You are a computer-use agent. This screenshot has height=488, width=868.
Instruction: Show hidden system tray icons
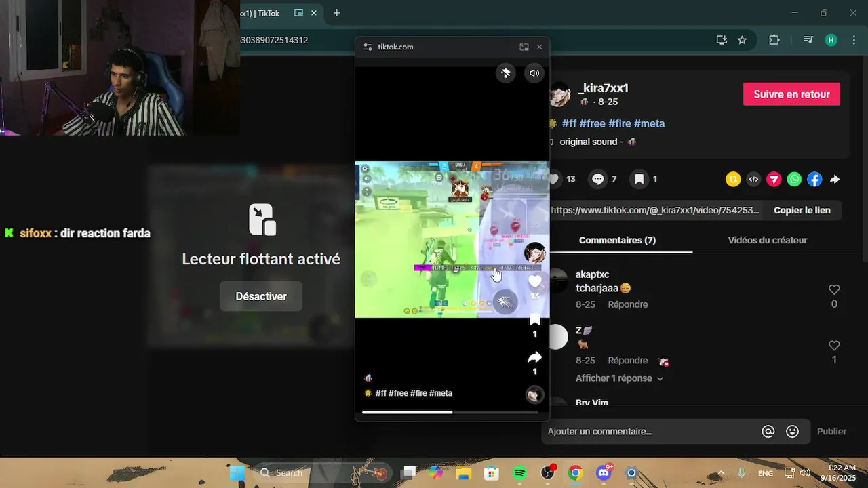tap(721, 473)
